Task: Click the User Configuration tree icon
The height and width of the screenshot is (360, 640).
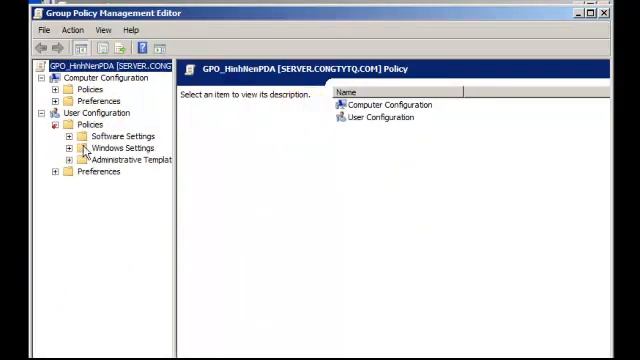Action: [55, 113]
